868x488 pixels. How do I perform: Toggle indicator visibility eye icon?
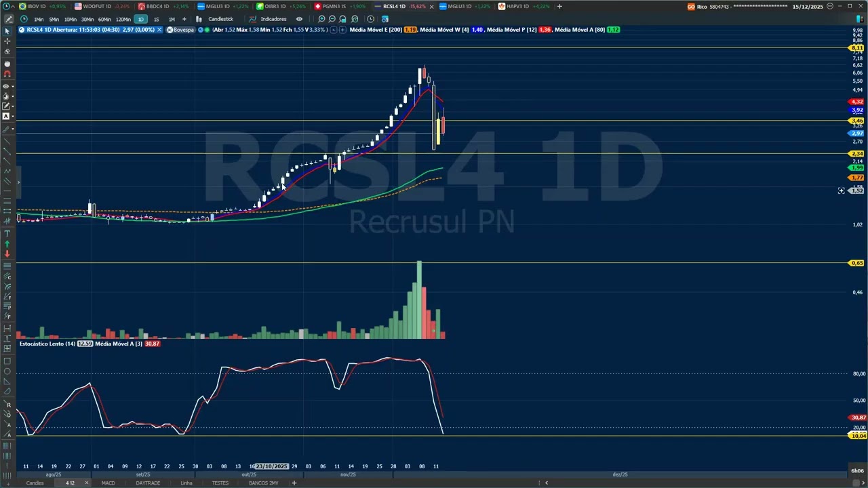299,19
